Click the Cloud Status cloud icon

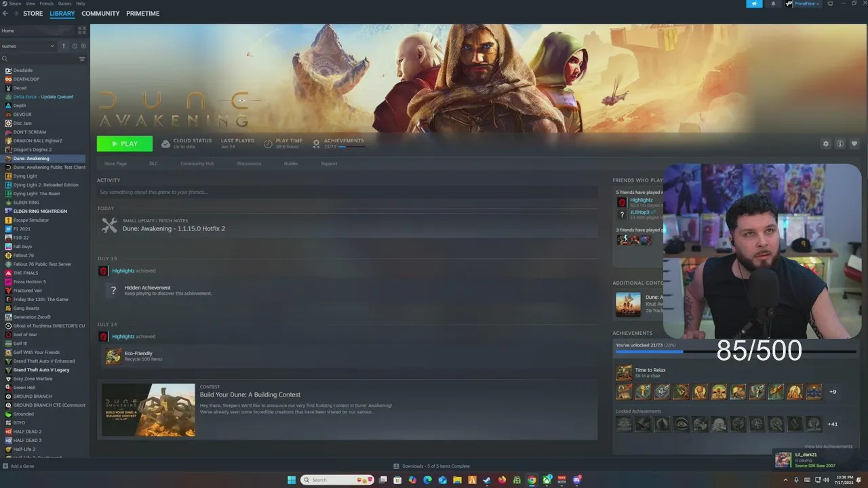(x=165, y=144)
